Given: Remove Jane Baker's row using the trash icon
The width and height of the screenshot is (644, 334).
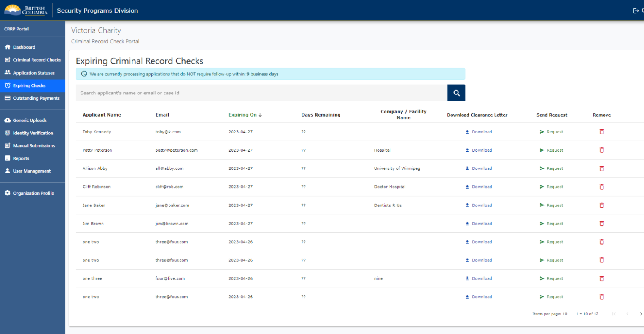Looking at the screenshot, I should click(601, 205).
